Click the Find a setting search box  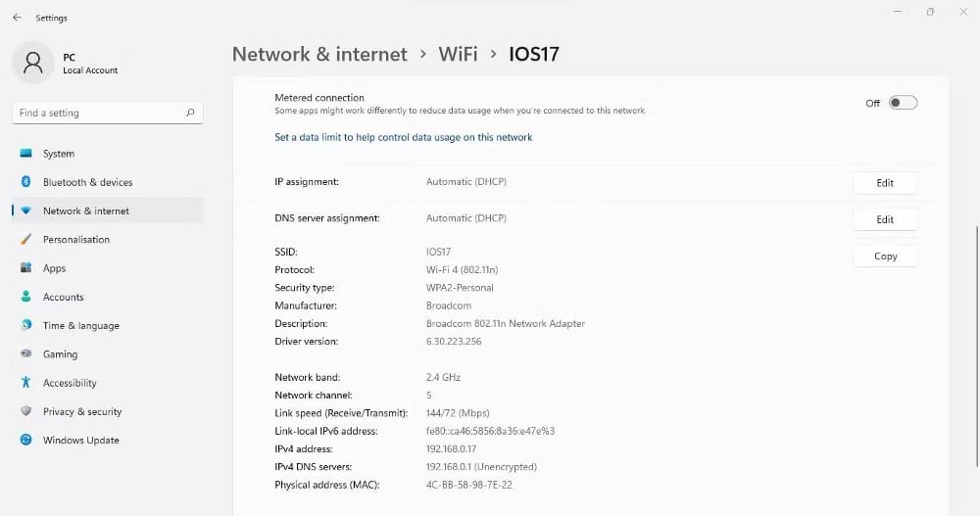[98, 113]
